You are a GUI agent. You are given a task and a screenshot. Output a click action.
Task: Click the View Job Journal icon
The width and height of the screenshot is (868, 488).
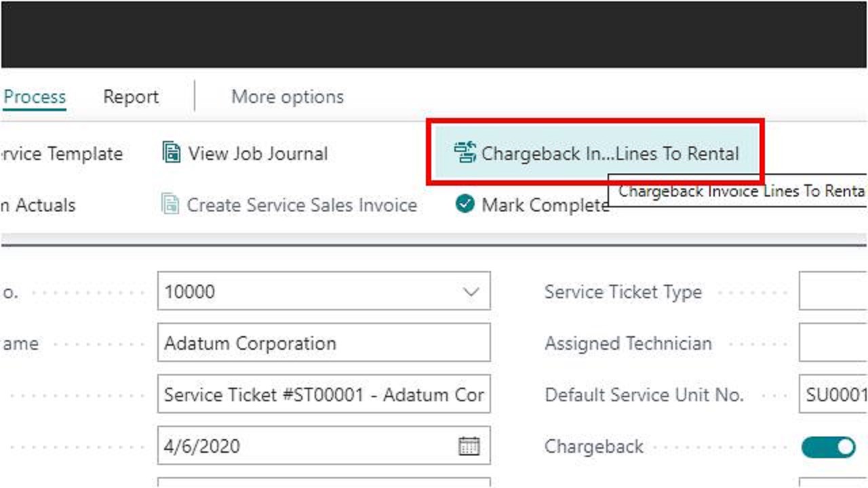pyautogui.click(x=172, y=153)
